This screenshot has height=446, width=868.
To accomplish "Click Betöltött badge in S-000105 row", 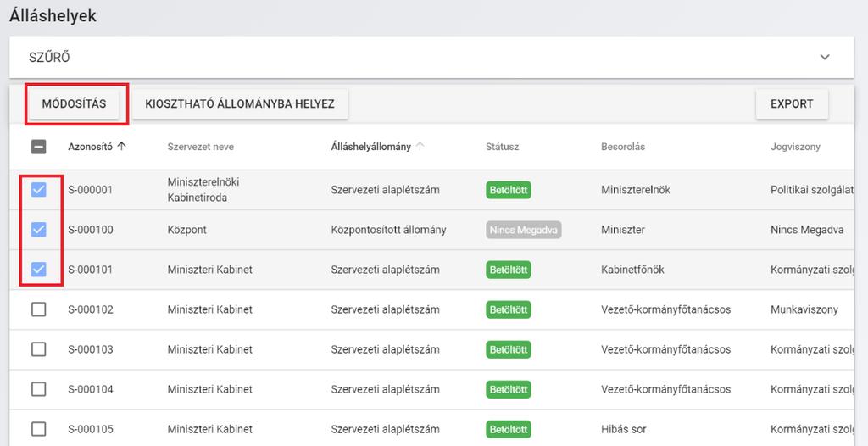I will point(509,429).
